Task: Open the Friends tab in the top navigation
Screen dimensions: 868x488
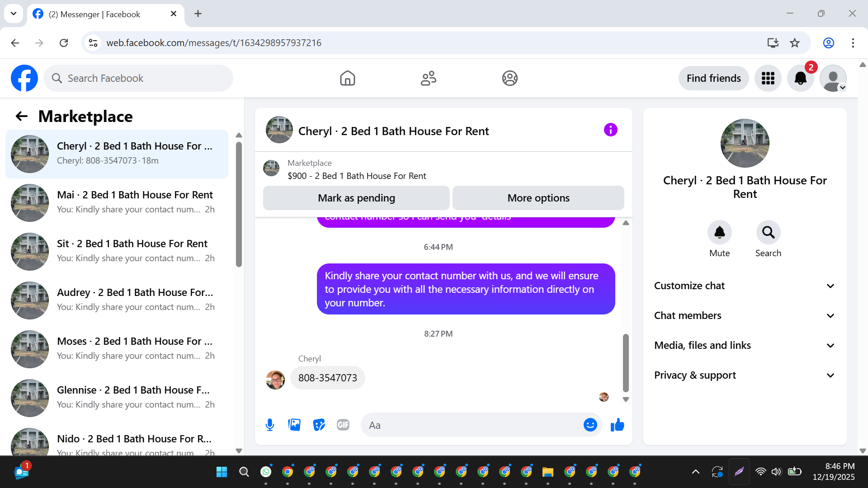Action: [x=428, y=78]
